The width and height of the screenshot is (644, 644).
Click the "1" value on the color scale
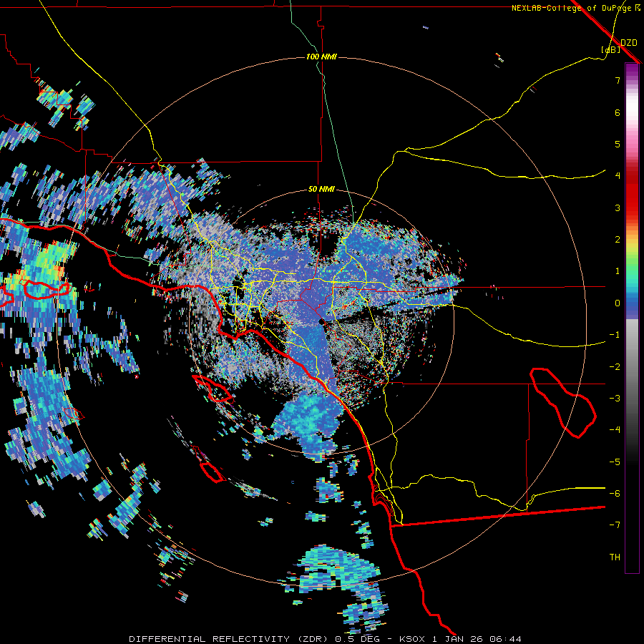point(618,271)
